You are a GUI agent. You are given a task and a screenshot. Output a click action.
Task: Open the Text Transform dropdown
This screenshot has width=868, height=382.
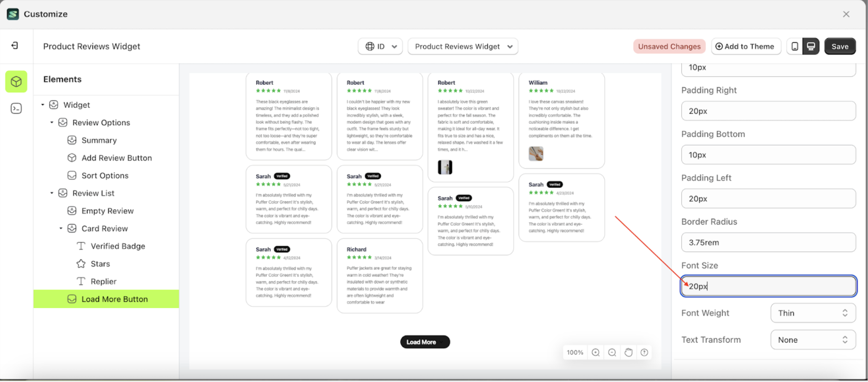[812, 339]
